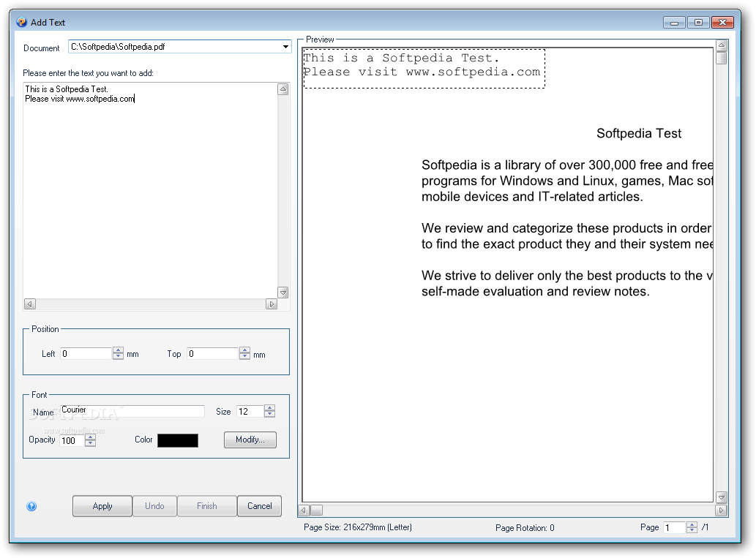
Task: Click the Top position field
Action: point(213,354)
